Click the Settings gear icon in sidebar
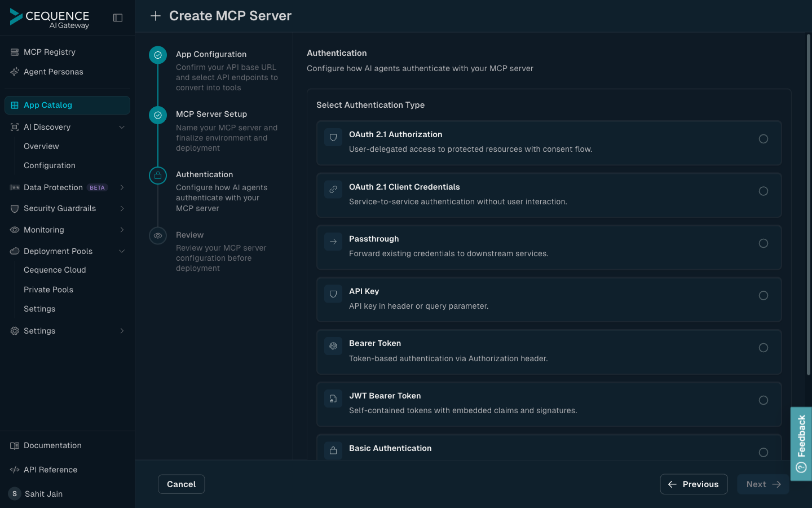 pyautogui.click(x=15, y=331)
